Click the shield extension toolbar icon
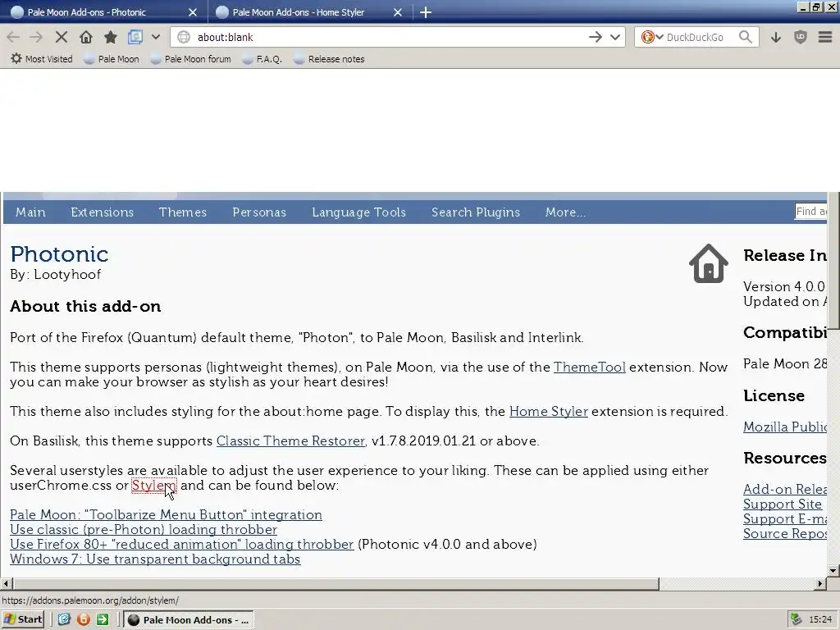 tap(801, 37)
